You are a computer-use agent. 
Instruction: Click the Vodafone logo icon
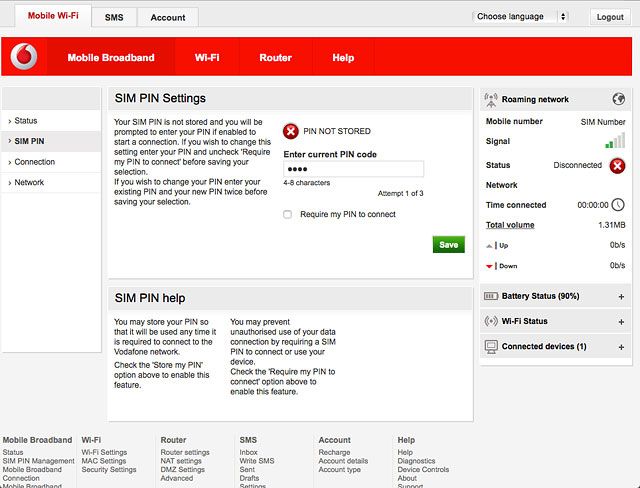24,58
